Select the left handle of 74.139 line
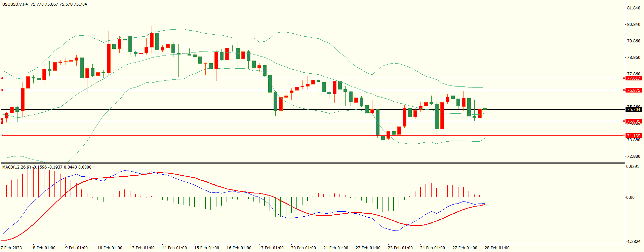Screen dimensions: 644x252 pos(2,135)
